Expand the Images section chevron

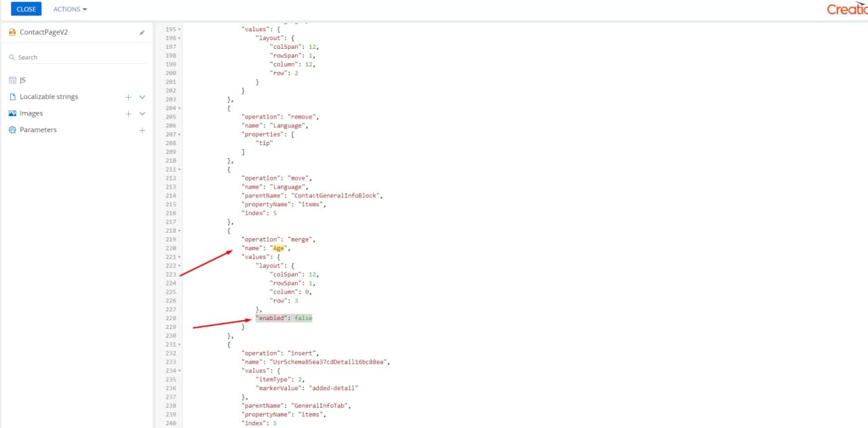point(142,113)
